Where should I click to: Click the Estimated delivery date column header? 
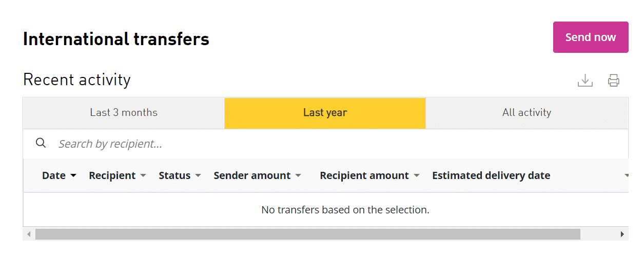pos(491,176)
